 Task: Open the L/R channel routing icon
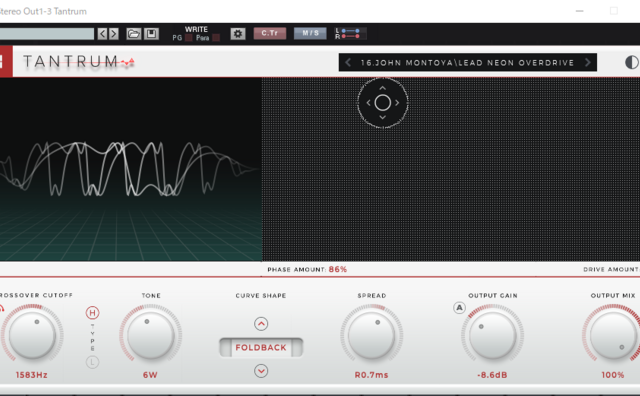pyautogui.click(x=350, y=33)
